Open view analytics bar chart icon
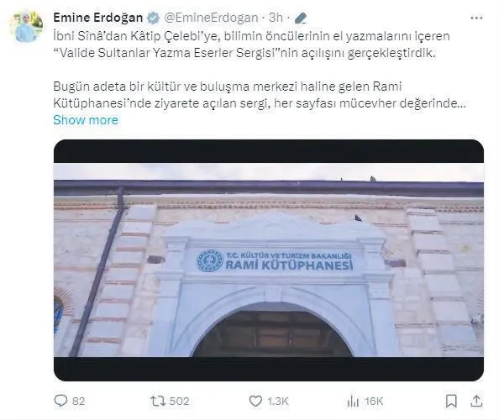Viewport: 504px width, 420px height. coord(353,401)
